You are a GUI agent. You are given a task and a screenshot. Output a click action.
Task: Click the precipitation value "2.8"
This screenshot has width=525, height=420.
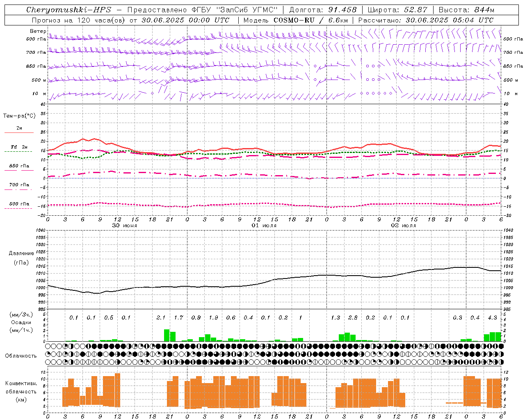[x=353, y=317]
